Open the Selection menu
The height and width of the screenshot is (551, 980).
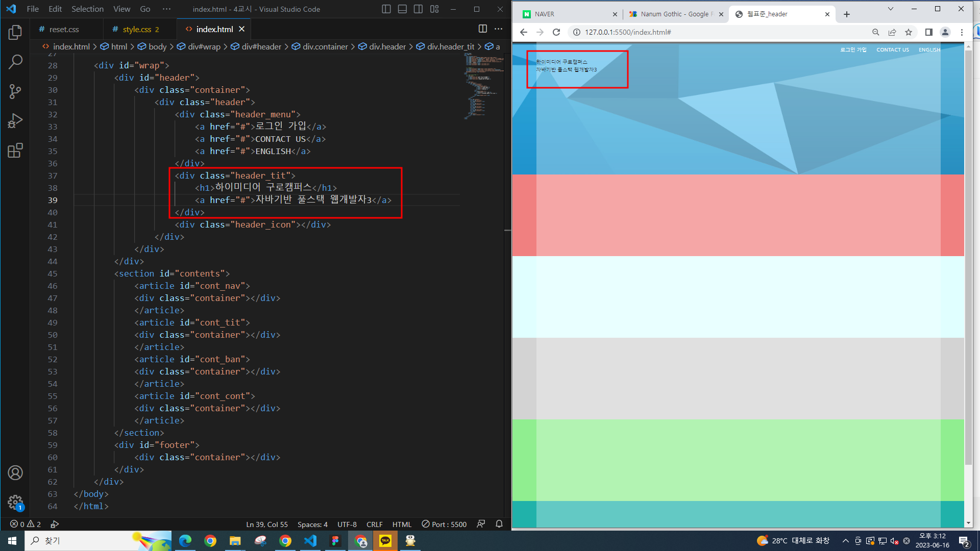[x=87, y=9]
